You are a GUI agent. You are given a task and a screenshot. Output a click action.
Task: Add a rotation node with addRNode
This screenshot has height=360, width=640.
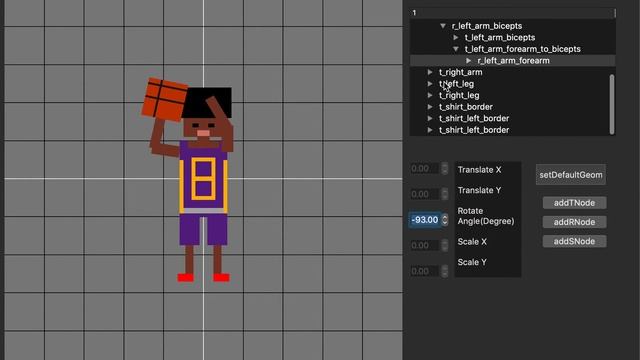pos(574,222)
